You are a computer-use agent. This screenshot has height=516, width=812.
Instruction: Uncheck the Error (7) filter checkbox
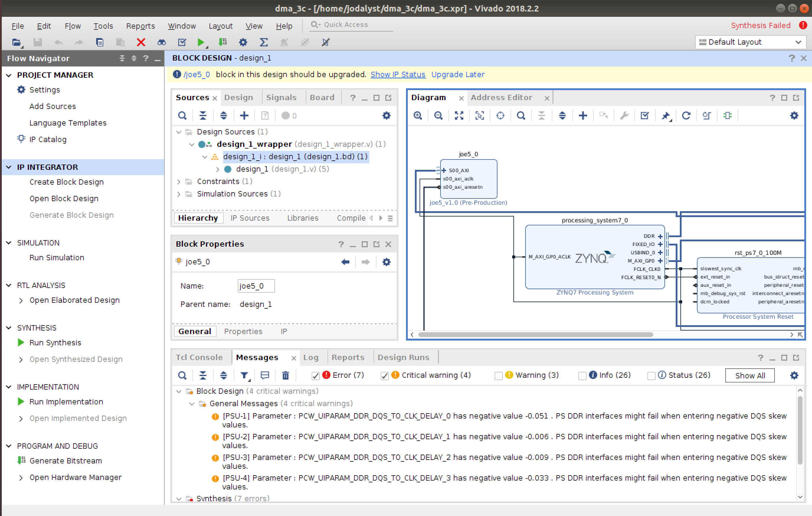pos(315,376)
